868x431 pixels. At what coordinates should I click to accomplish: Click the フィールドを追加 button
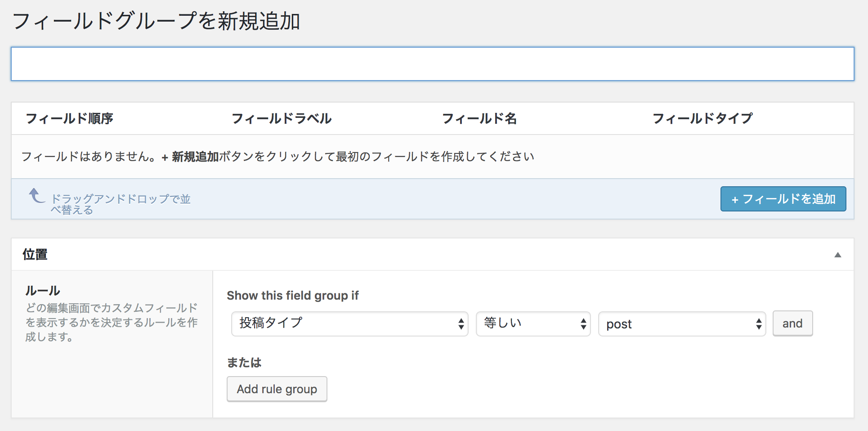[783, 199]
